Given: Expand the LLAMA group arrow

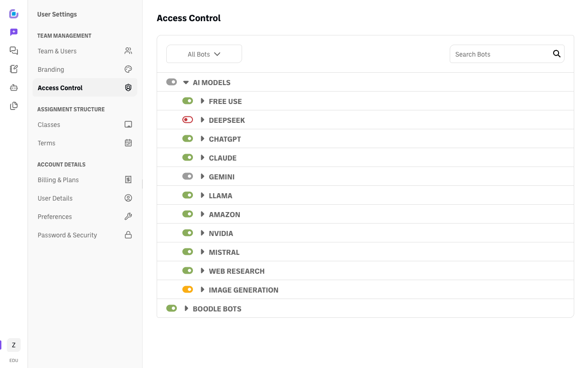Looking at the screenshot, I should tap(202, 195).
